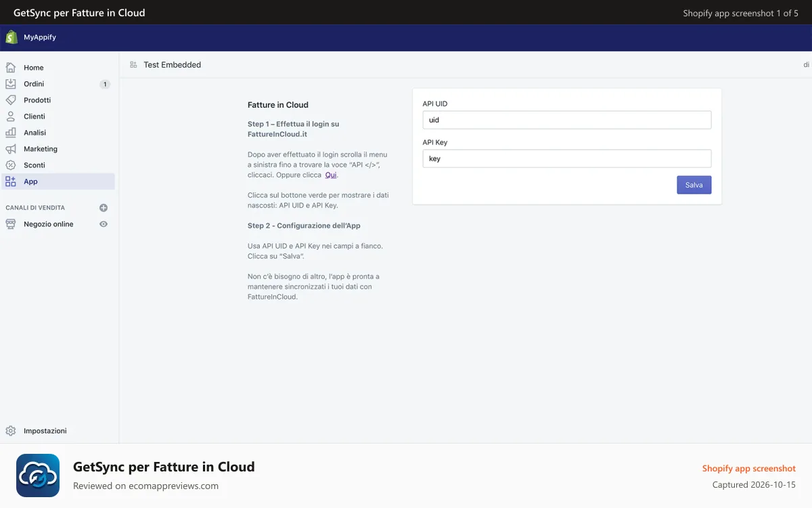Viewport: 812px width, 508px height.
Task: Click the Ordini inbox icon
Action: (x=11, y=84)
